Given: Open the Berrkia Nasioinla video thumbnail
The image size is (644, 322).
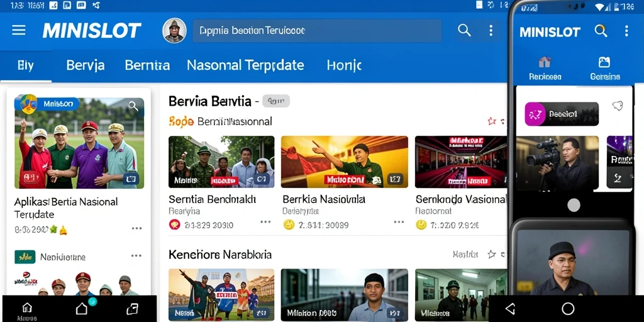Looking at the screenshot, I should [x=344, y=162].
